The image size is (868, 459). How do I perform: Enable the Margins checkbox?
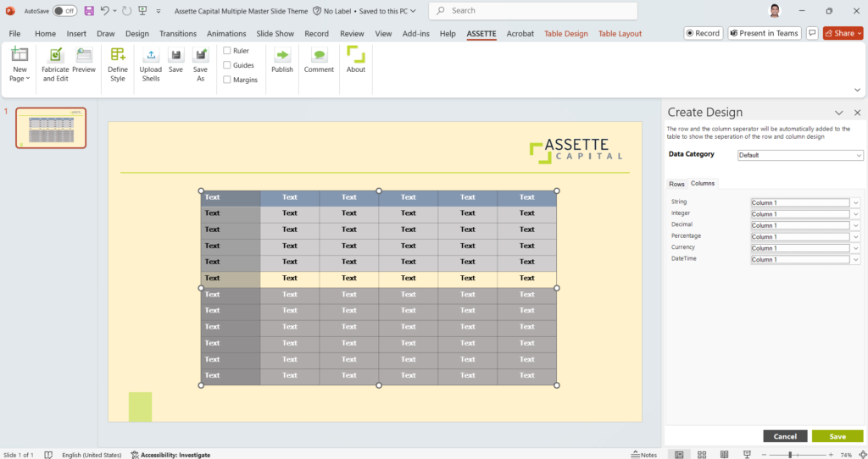click(x=227, y=80)
